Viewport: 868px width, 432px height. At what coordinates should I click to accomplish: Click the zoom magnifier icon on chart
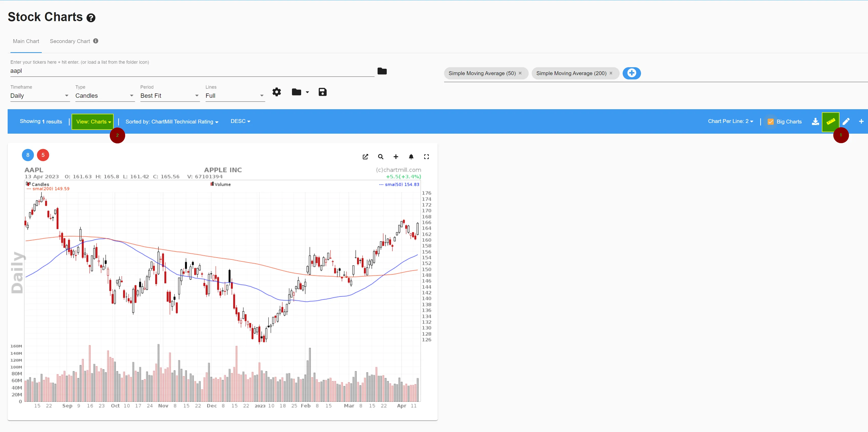[380, 157]
